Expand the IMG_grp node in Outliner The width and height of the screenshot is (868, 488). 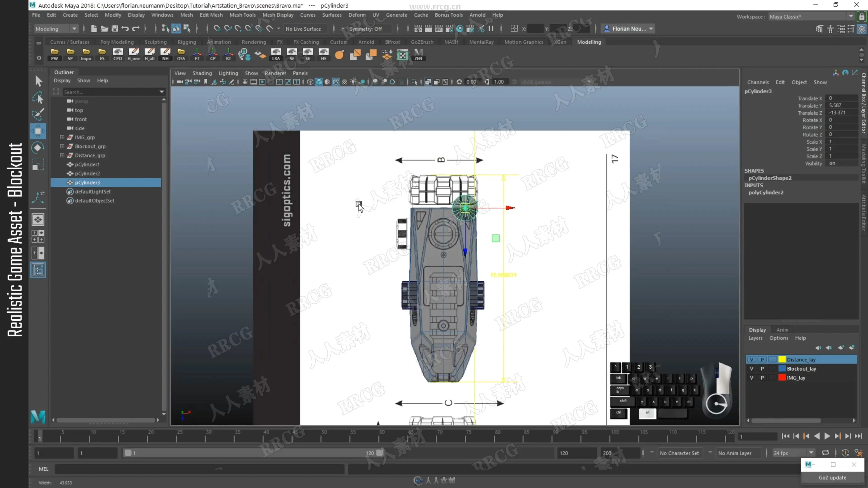pos(62,137)
